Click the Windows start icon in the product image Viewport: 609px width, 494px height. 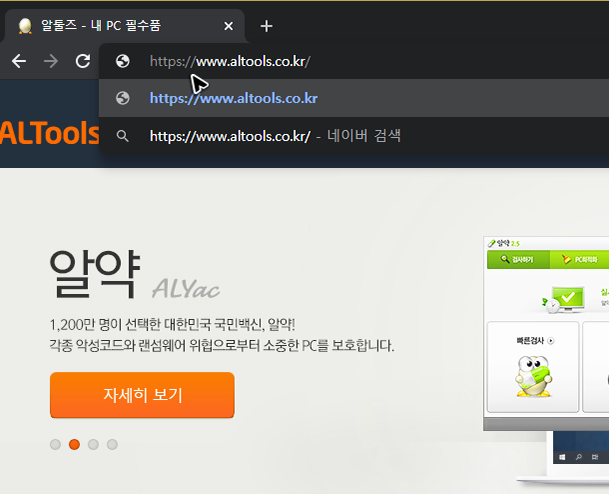[x=562, y=457]
